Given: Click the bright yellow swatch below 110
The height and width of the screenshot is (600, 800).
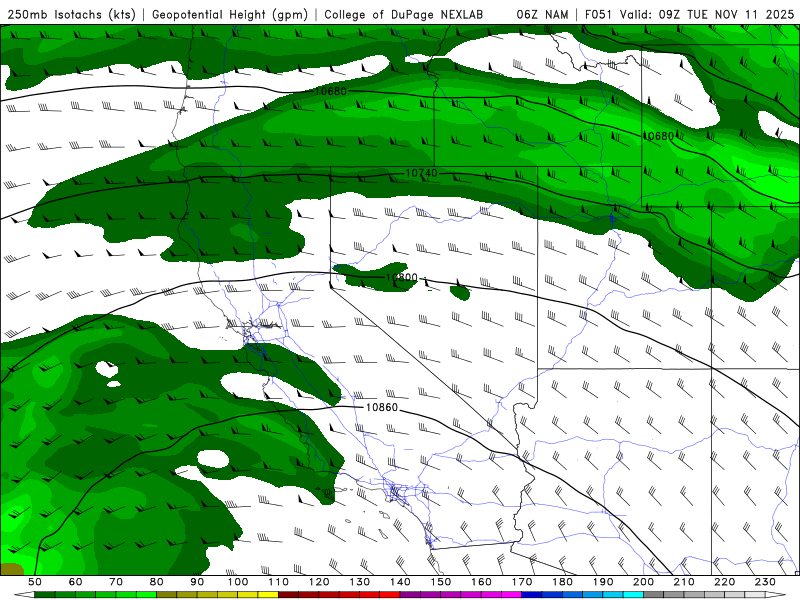Looking at the screenshot, I should (268, 595).
